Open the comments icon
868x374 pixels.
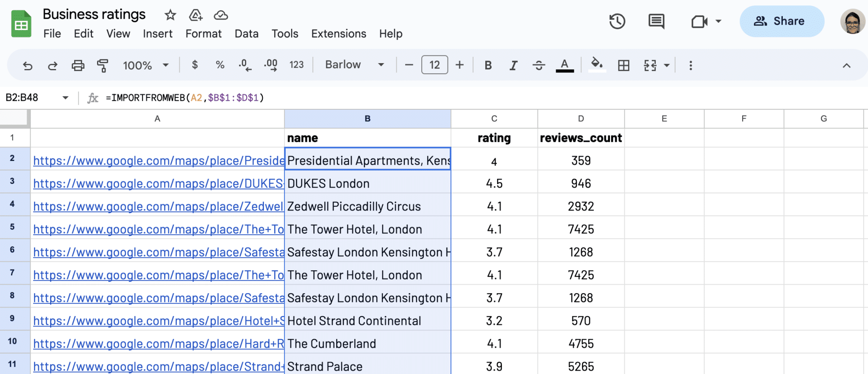(656, 21)
